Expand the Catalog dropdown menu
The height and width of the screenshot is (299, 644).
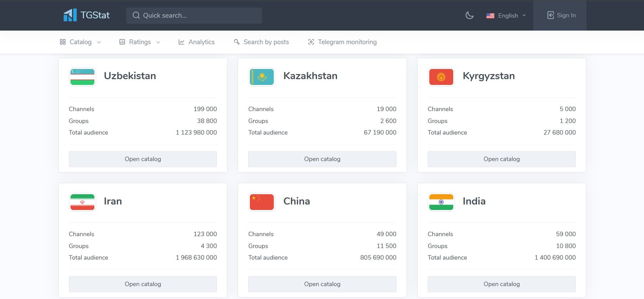[x=80, y=42]
